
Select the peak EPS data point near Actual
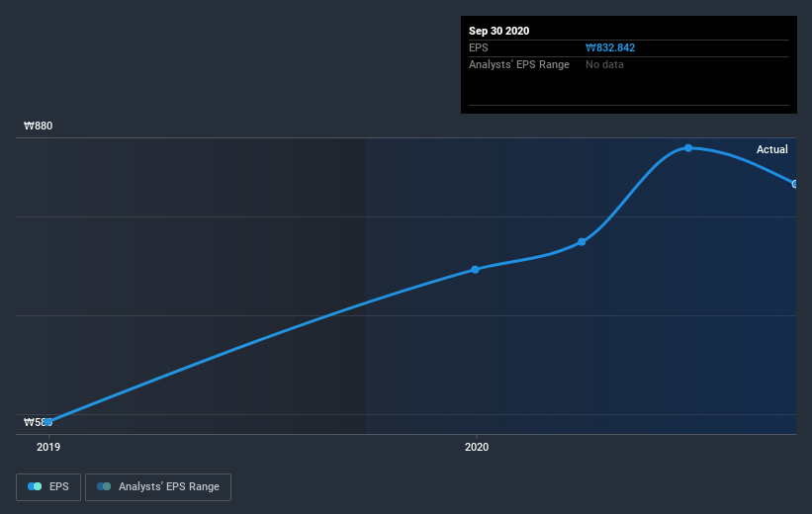click(688, 148)
